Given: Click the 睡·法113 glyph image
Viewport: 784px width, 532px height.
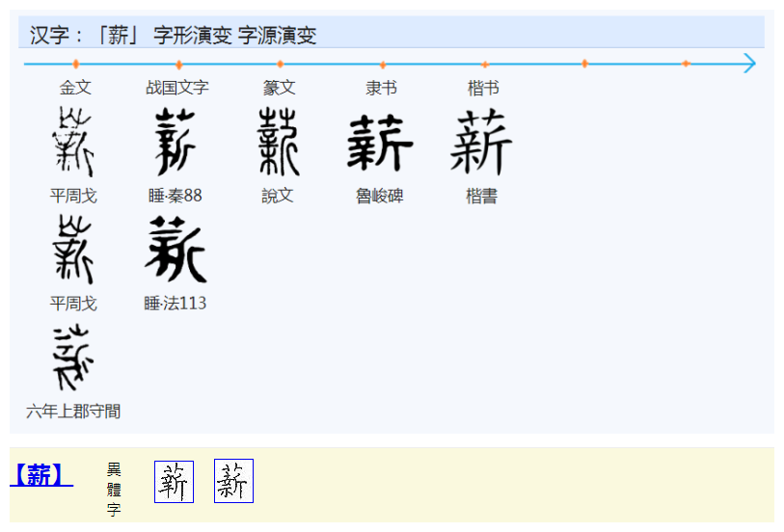Looking at the screenshot, I should 175,250.
